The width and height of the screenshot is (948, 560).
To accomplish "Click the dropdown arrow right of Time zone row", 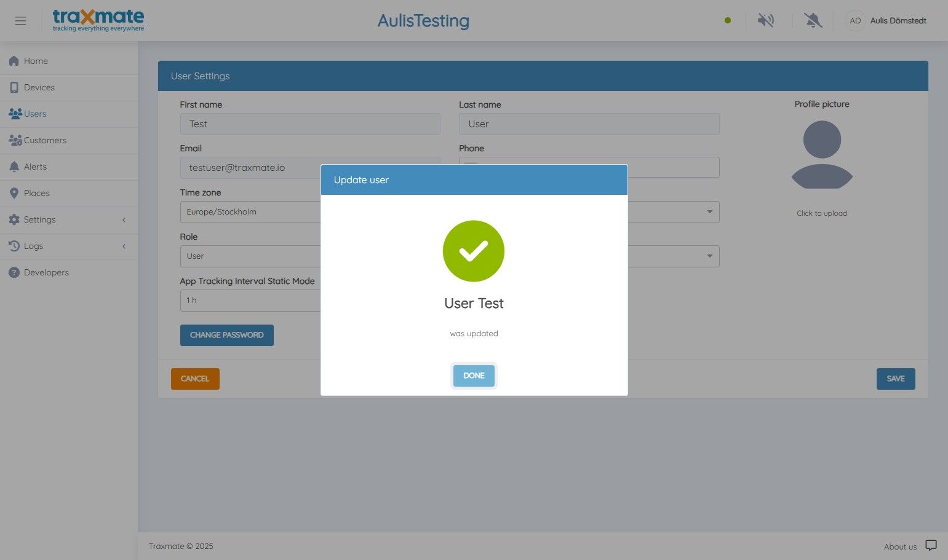I will [x=709, y=212].
